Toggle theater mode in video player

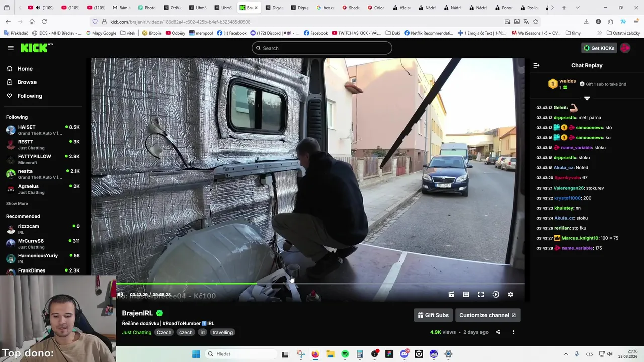coord(466,295)
